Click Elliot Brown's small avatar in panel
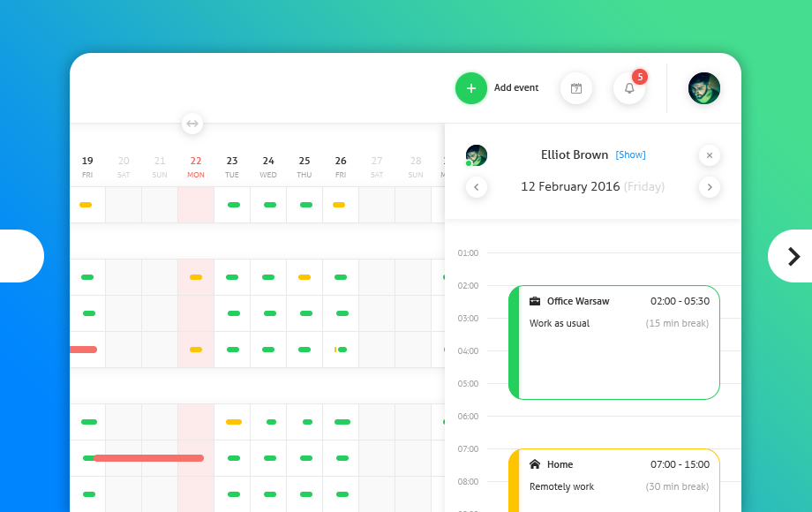Viewport: 812px width, 512px height. click(477, 155)
